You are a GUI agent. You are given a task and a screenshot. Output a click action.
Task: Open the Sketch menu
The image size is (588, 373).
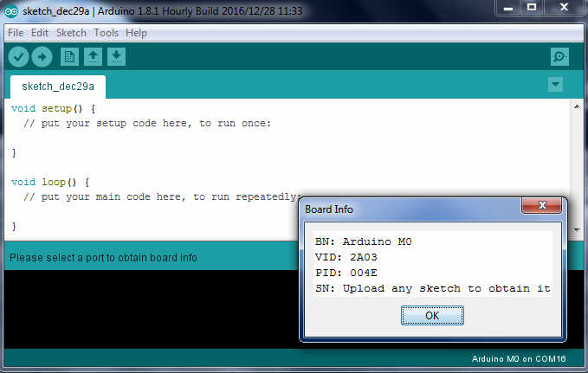point(71,33)
